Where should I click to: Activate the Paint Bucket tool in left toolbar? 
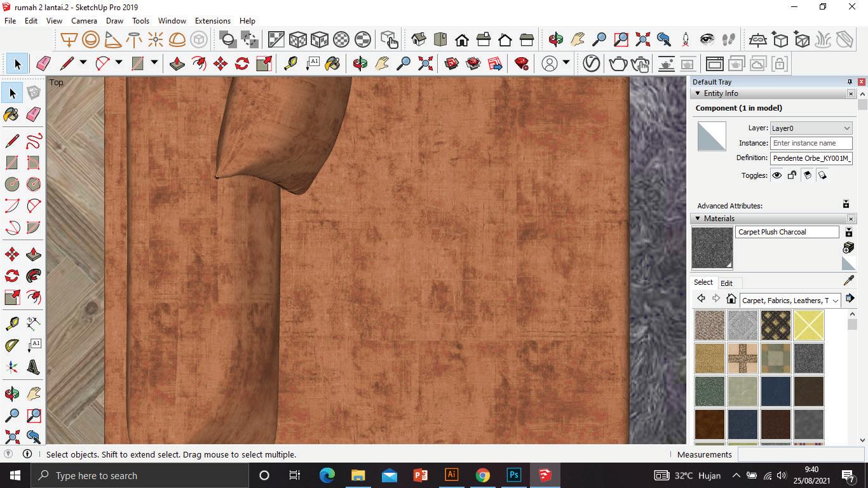[x=11, y=114]
